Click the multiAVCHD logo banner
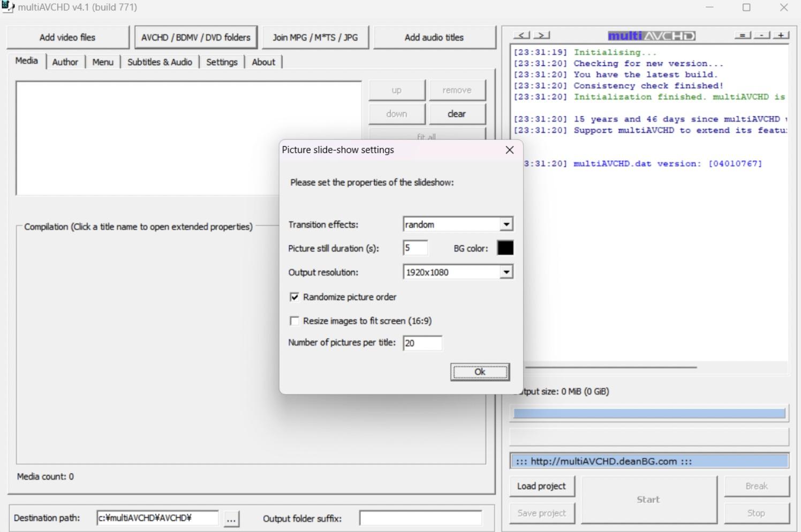This screenshot has width=801, height=532. pyautogui.click(x=652, y=36)
